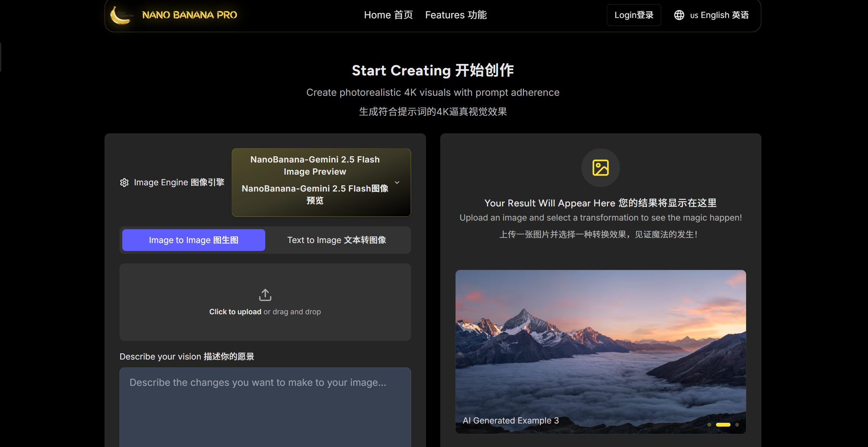The image size is (868, 447).
Task: Click the gold crescent icon beside the site name
Action: click(x=121, y=15)
